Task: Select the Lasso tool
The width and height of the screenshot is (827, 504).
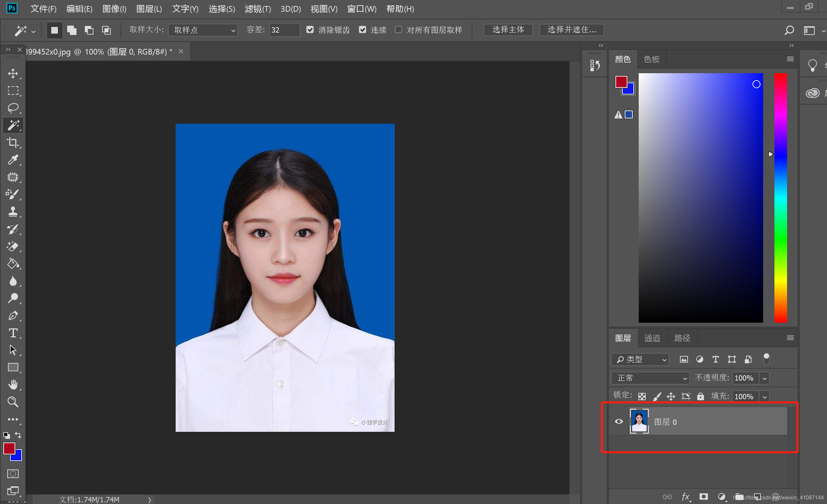Action: pos(13,108)
